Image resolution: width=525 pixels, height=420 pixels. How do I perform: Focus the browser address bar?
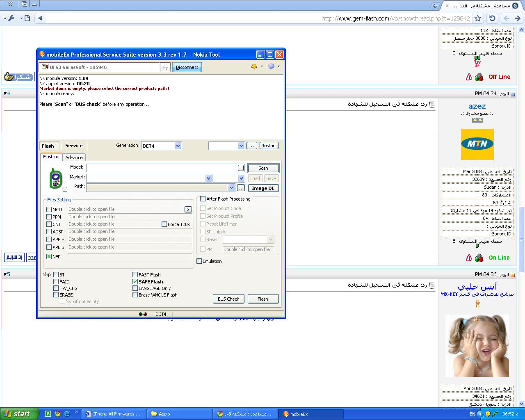click(x=258, y=18)
